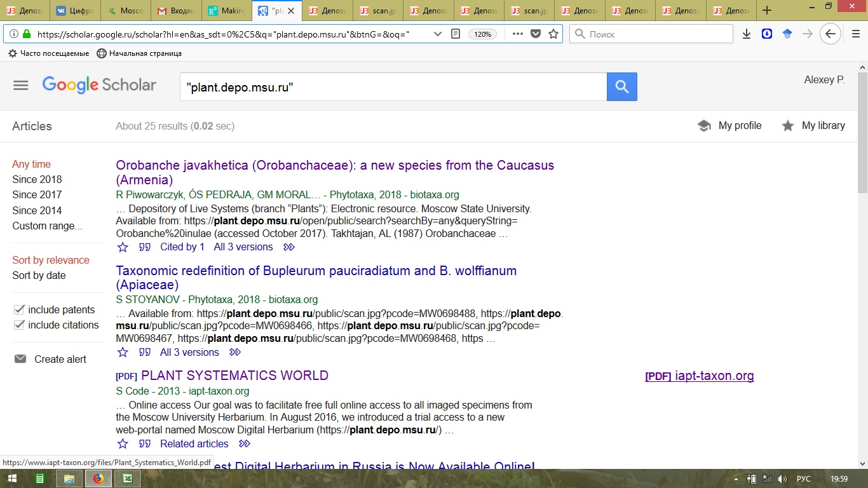Expand more links for PLANT SYSTEMATICS WORLD
Screen dimensions: 868x488
(245, 444)
